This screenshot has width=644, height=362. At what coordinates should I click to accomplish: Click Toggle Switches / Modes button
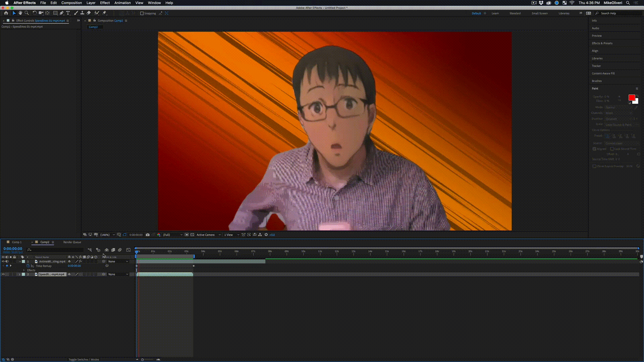coord(84,360)
